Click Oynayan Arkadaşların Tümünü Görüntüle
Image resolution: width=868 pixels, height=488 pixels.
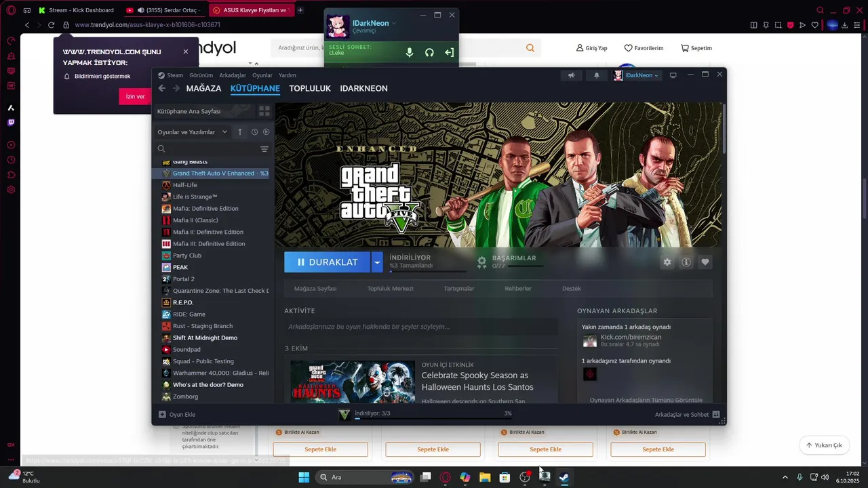[x=646, y=400]
